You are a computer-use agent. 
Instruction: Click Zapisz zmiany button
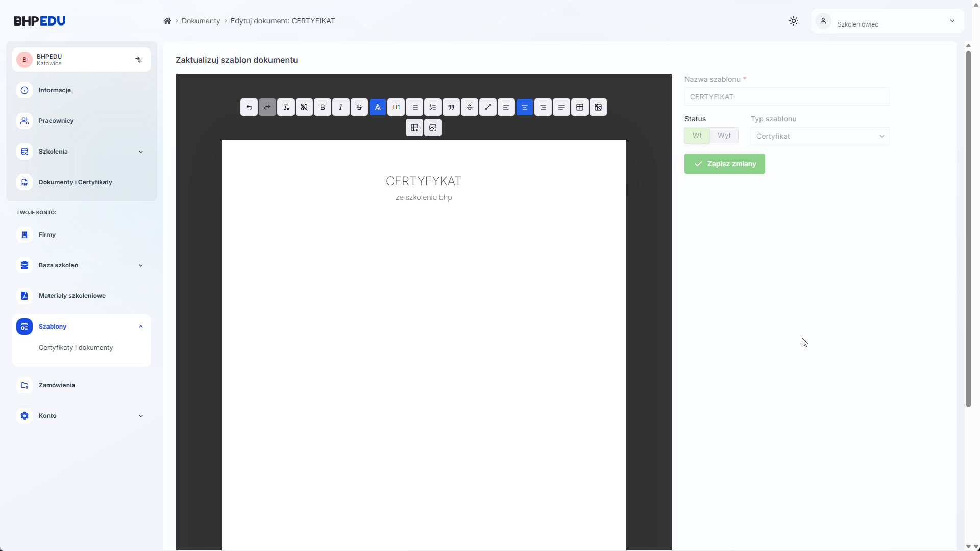click(x=724, y=164)
